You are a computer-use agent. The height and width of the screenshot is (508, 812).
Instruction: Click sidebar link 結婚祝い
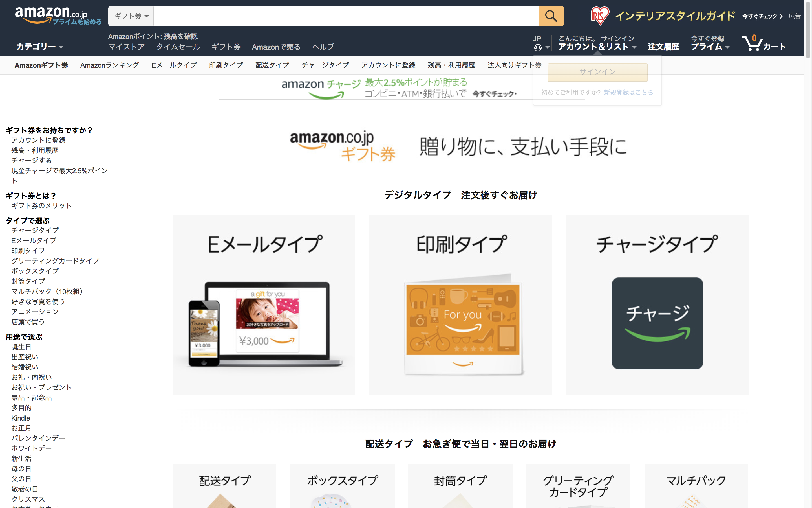tap(25, 367)
